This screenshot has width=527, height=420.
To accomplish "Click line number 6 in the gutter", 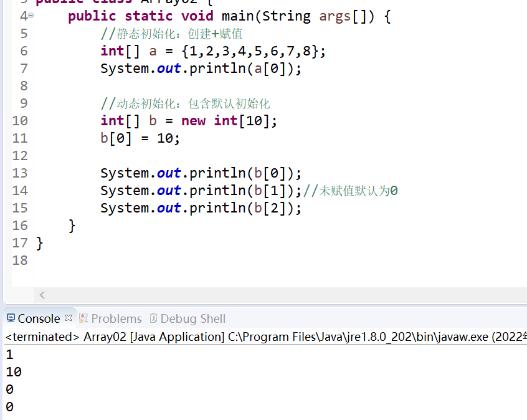I will [x=24, y=50].
